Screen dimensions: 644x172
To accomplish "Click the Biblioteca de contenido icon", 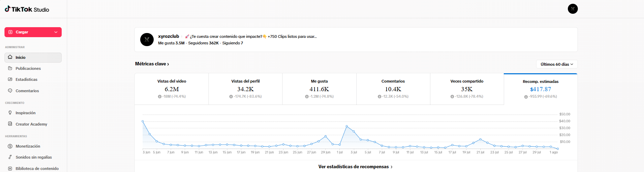I will point(10,169).
